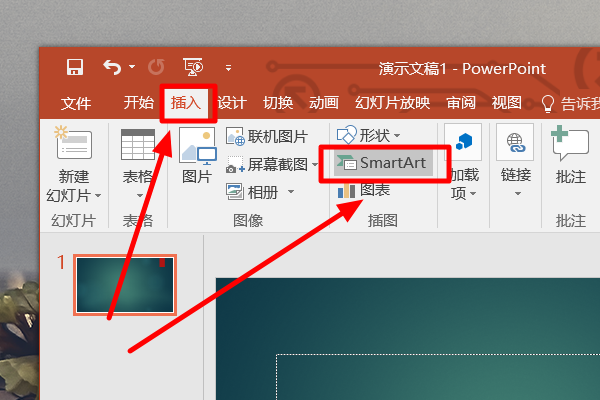Open Customize Quick Access Toolbar dropdown
600x400 pixels.
228,68
